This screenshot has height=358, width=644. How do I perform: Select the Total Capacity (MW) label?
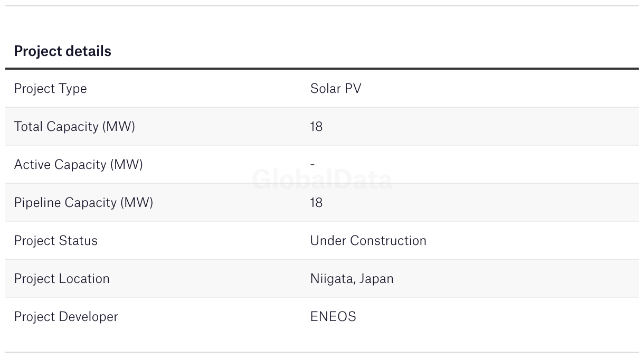(74, 127)
